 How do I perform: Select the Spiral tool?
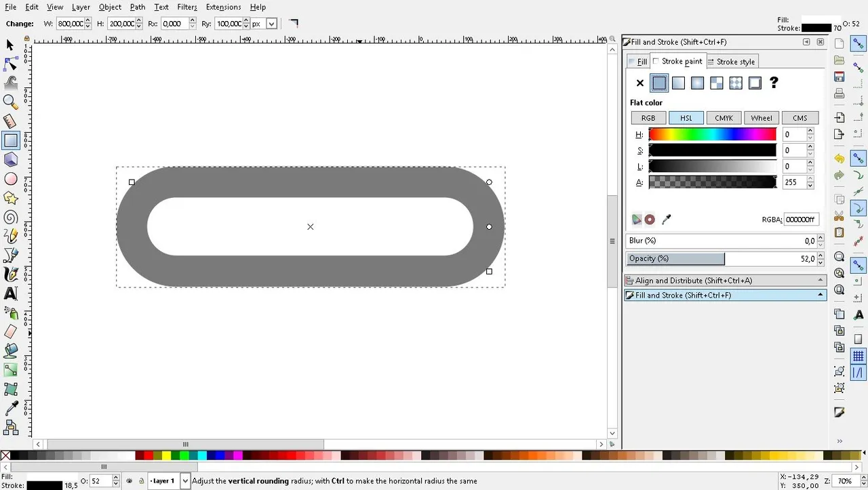10,218
